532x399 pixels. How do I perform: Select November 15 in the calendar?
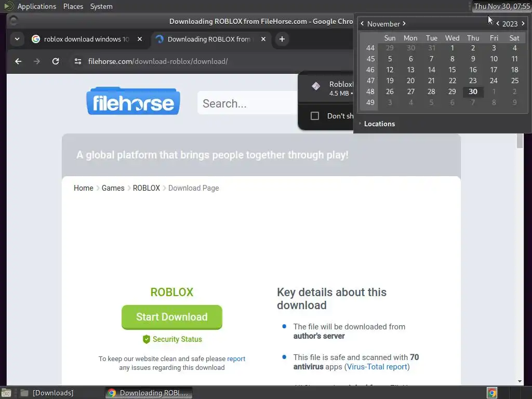point(453,70)
